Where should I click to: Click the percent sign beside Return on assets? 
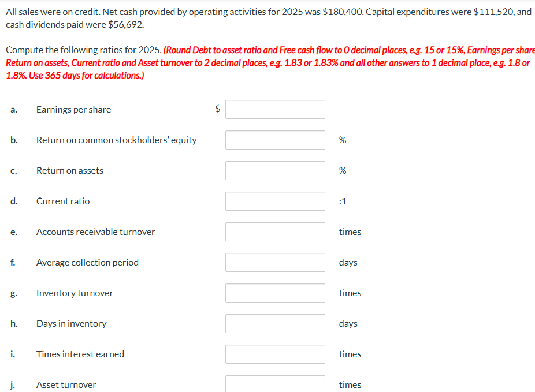[343, 170]
